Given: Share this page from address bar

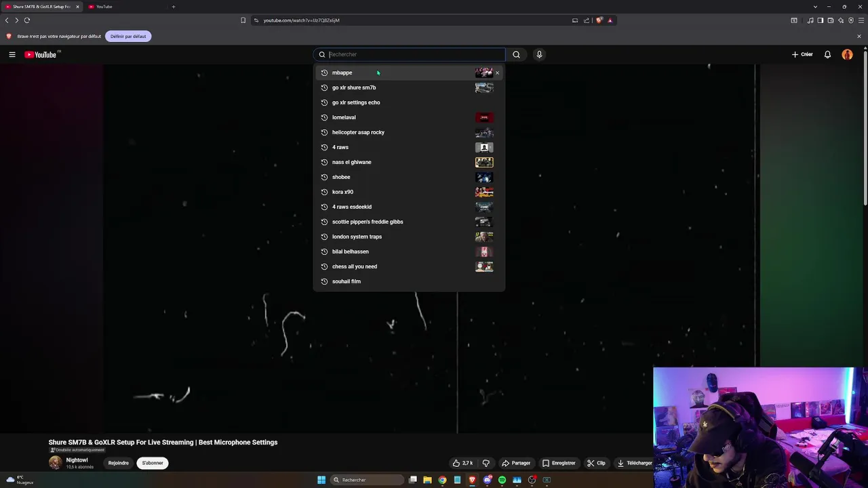Looking at the screenshot, I should click(587, 20).
